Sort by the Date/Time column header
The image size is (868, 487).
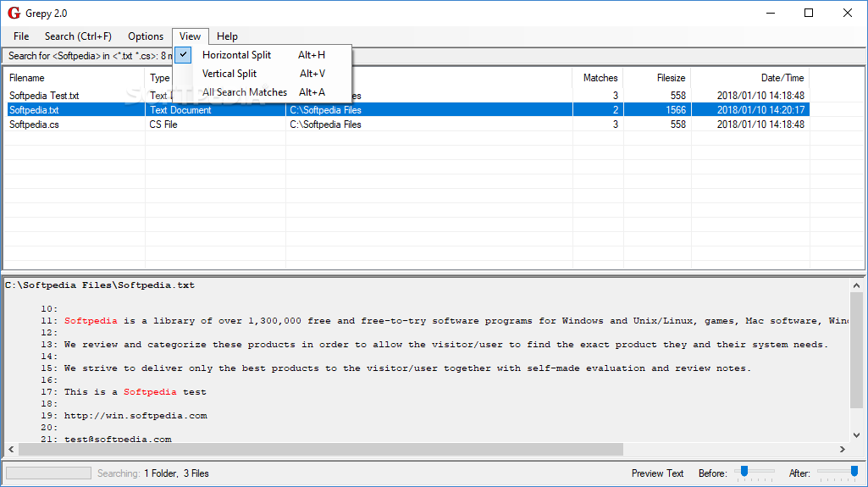pyautogui.click(x=750, y=78)
